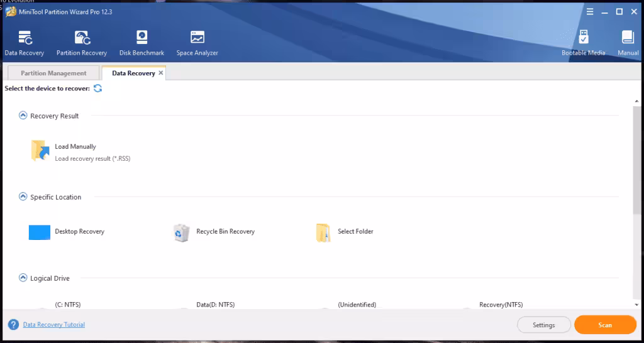The width and height of the screenshot is (644, 343).
Task: Click 'Load recovery result (*.RSS)' text
Action: [93, 158]
